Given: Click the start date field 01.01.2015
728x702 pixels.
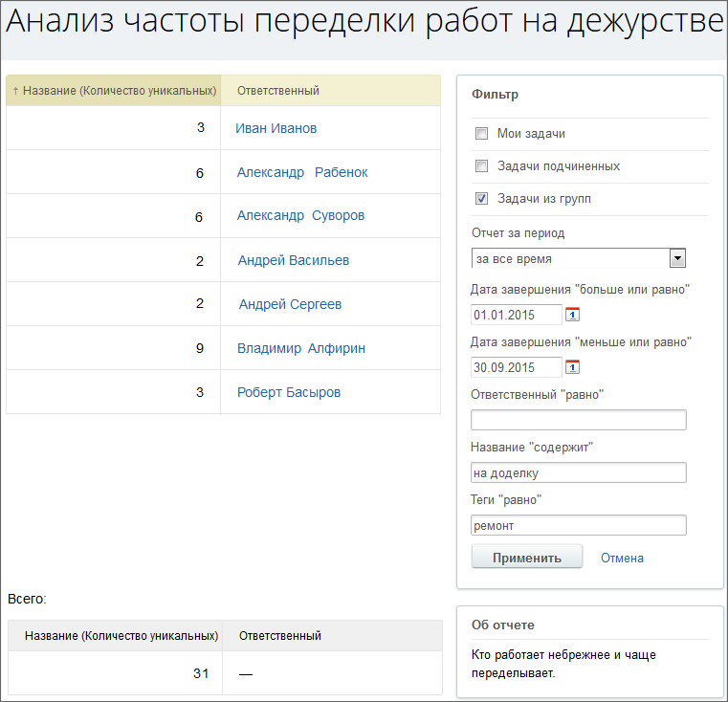Looking at the screenshot, I should 517,315.
